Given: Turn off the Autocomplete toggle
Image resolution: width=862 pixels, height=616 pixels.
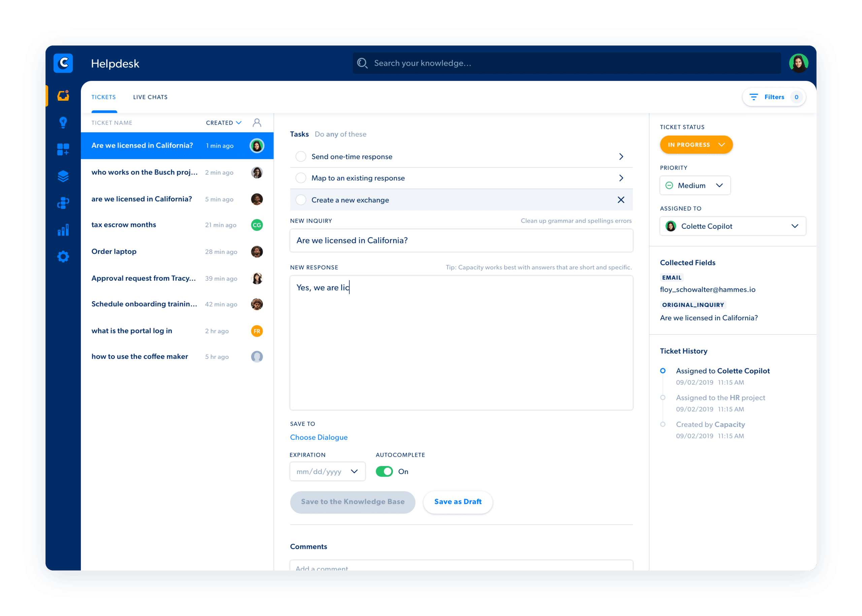Looking at the screenshot, I should click(x=384, y=472).
